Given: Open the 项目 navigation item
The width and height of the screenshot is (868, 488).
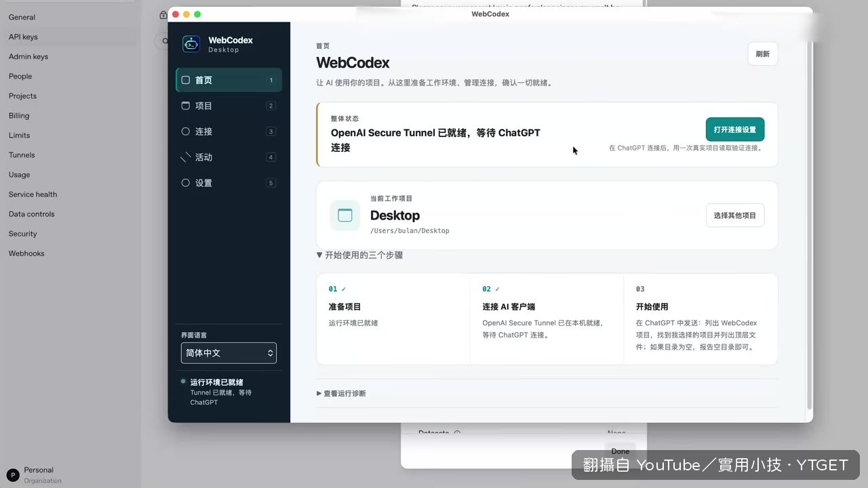Looking at the screenshot, I should tap(229, 106).
